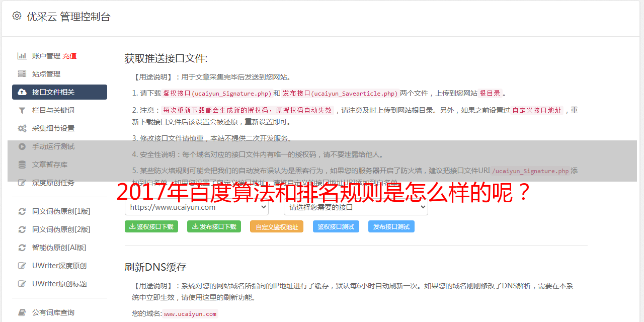Image resolution: width=644 pixels, height=322 pixels.
Task: Click the gear icon beside 优采云 管理控制台
Action: (17, 16)
